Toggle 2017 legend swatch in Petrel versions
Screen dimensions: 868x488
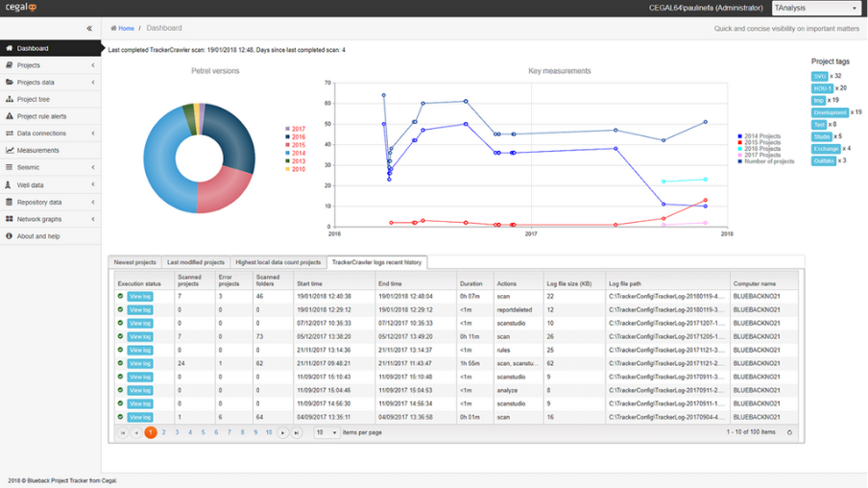coord(287,129)
